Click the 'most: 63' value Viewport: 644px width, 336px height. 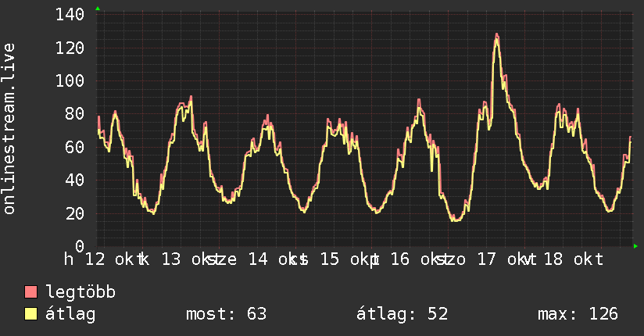(227, 314)
